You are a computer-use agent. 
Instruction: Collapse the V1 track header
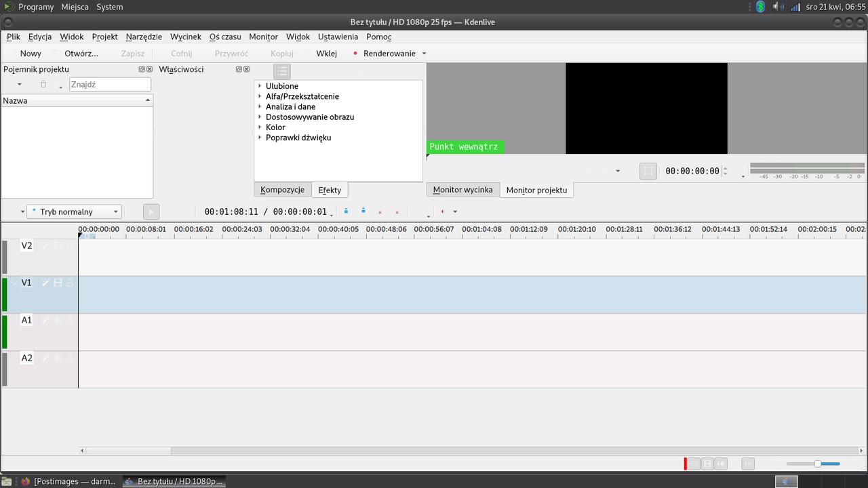pyautogui.click(x=14, y=283)
